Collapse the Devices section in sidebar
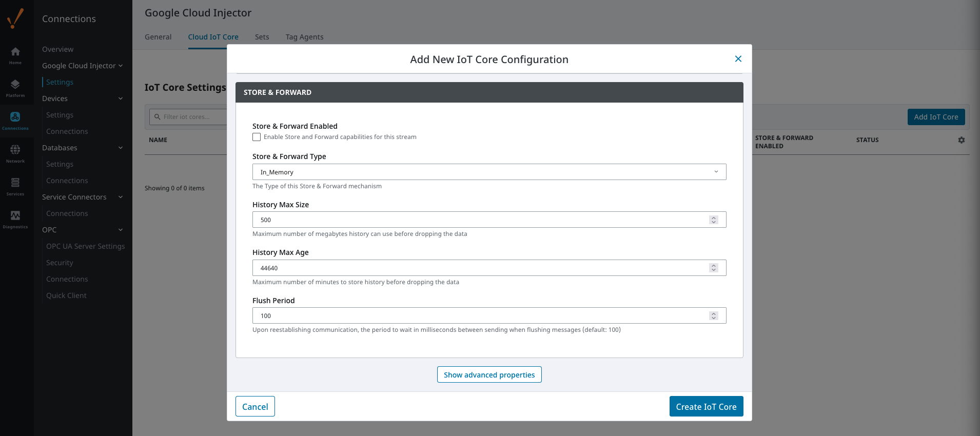Screen dimensions: 980x436 click(x=121, y=98)
